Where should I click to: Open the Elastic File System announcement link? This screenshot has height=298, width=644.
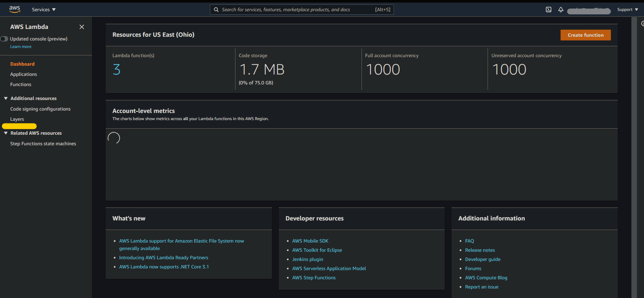(x=182, y=245)
